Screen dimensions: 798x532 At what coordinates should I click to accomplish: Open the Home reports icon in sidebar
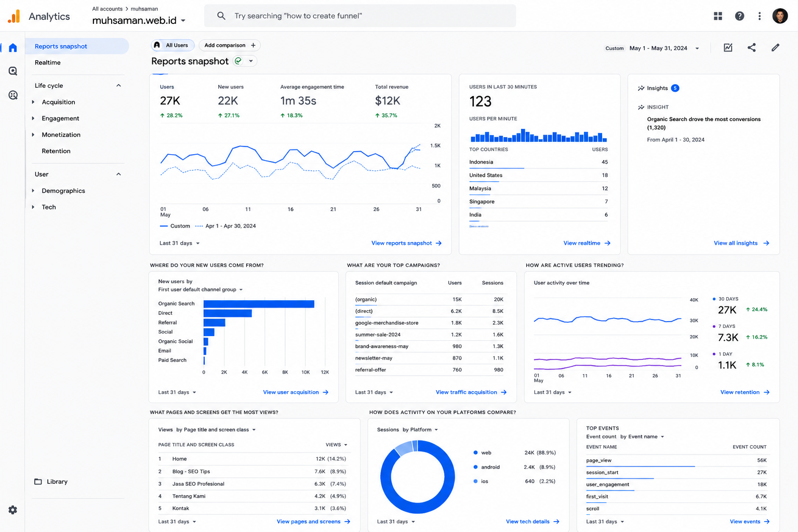point(13,48)
